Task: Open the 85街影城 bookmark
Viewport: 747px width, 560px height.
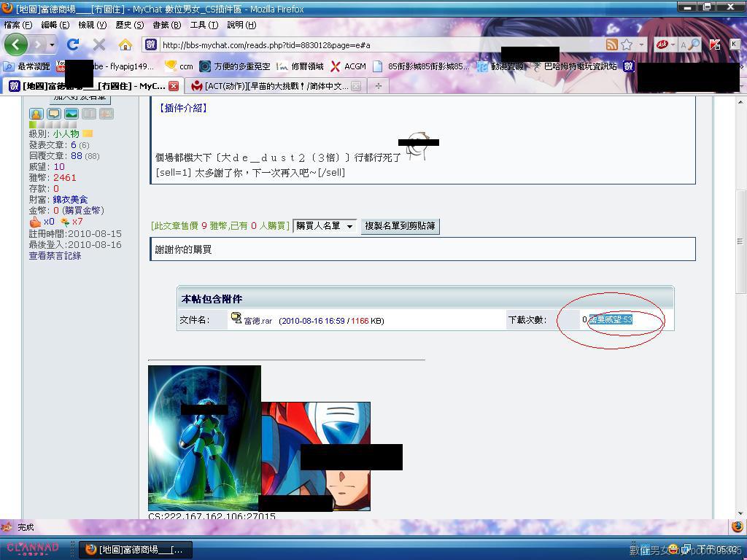Action: (421, 66)
